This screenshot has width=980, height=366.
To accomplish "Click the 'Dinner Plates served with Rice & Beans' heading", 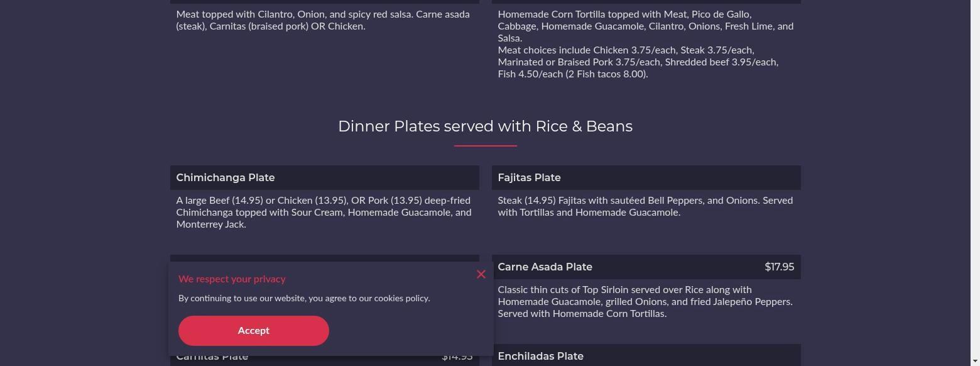I will [485, 126].
